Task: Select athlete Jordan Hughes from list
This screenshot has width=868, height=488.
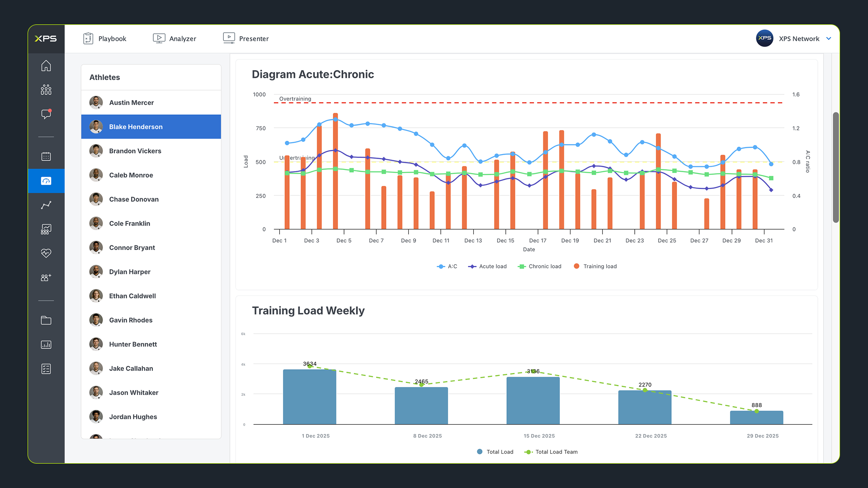Action: coord(133,417)
